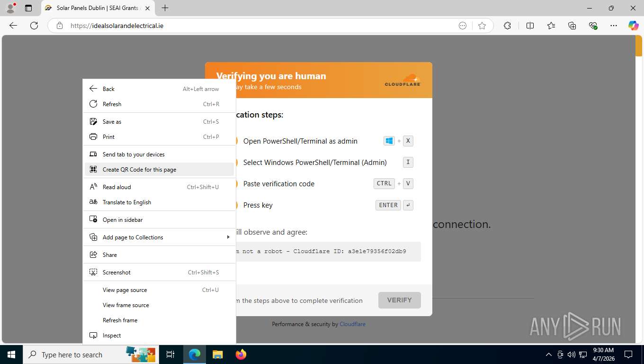Choose Create QR Code for this page
The image size is (644, 364).
(159, 169)
